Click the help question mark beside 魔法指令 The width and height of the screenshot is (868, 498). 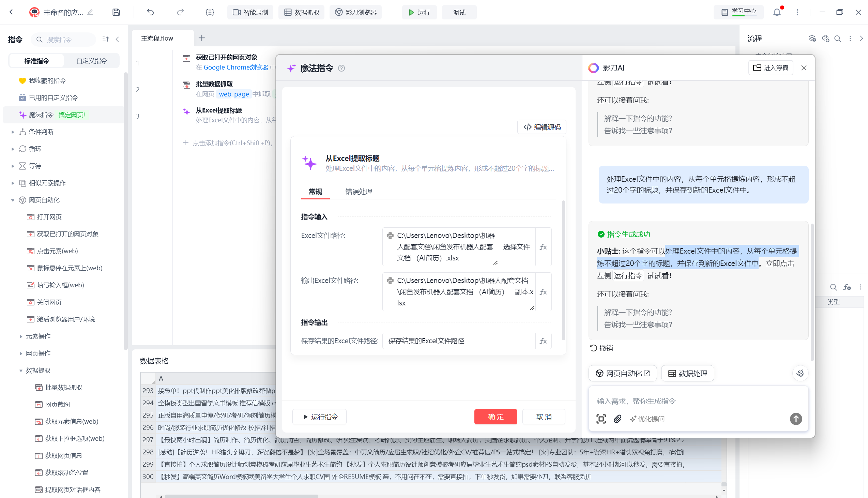pos(341,69)
